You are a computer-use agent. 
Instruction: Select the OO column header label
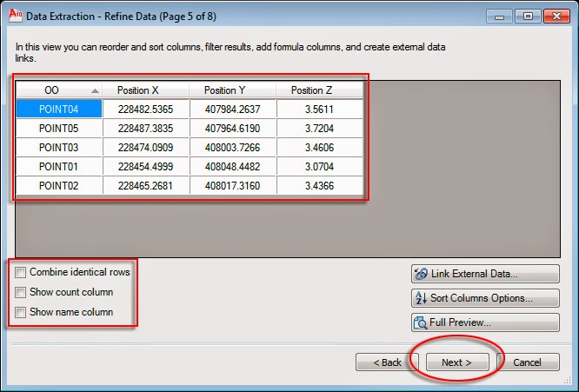click(51, 90)
